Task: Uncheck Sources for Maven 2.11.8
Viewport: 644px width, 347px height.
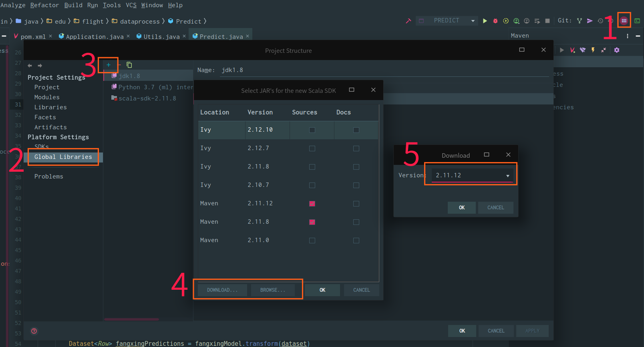Action: pos(312,222)
